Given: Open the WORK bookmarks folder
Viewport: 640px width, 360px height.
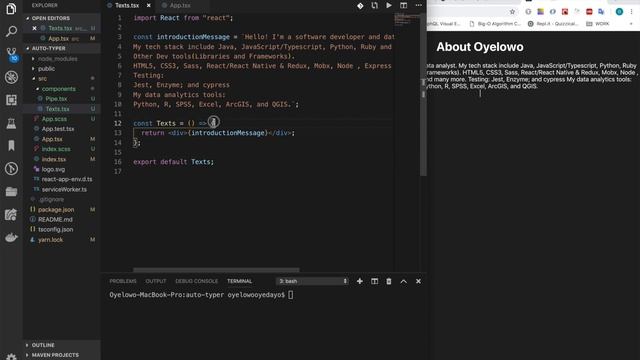Looking at the screenshot, I should 598,24.
